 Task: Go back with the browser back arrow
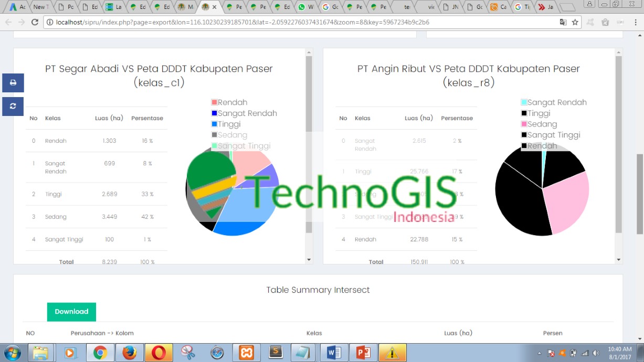[x=8, y=22]
